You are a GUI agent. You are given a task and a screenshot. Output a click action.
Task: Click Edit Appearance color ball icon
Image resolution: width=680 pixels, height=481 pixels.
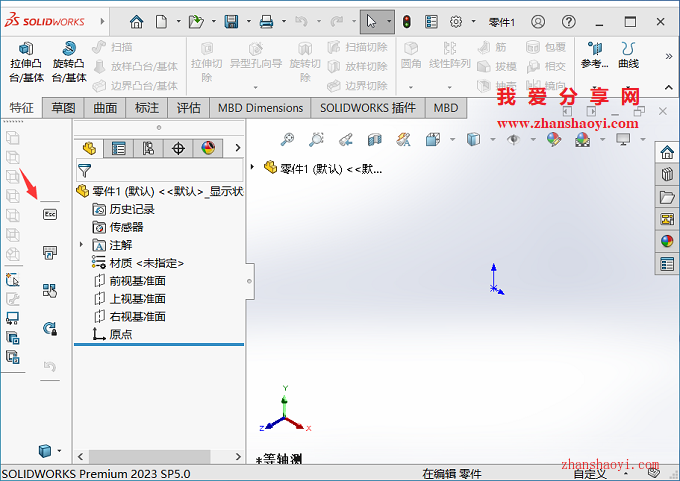tap(554, 139)
